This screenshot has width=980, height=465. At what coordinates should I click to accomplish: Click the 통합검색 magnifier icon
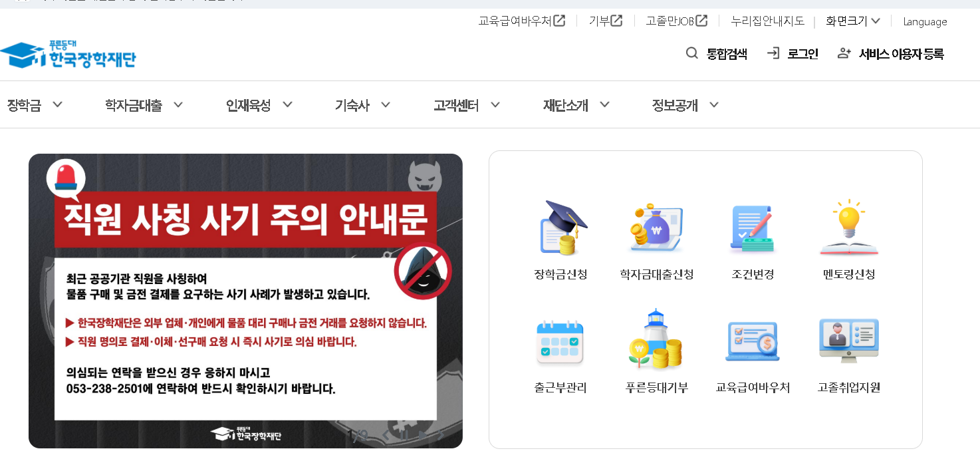pyautogui.click(x=692, y=53)
